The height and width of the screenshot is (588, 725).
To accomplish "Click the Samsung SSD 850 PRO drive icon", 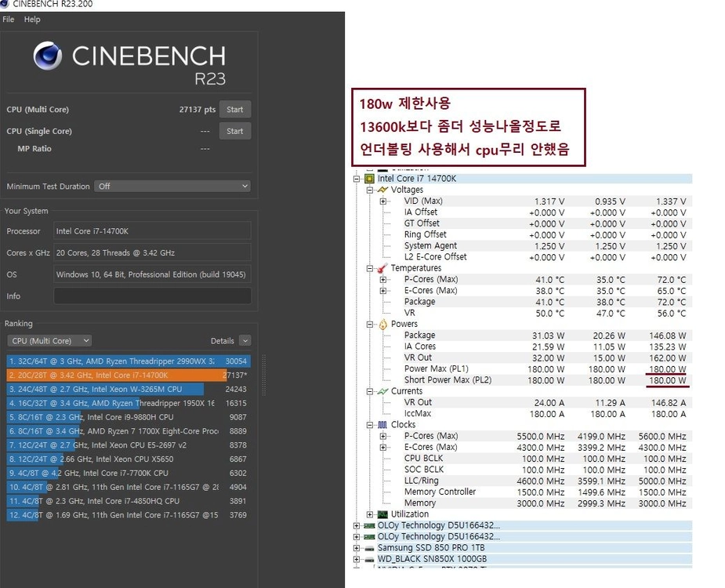I will [x=369, y=548].
